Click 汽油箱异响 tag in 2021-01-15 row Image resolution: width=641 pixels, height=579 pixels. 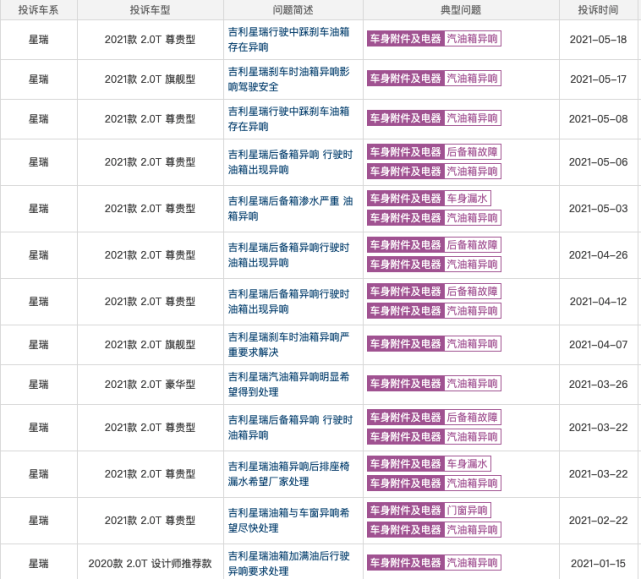click(x=472, y=563)
